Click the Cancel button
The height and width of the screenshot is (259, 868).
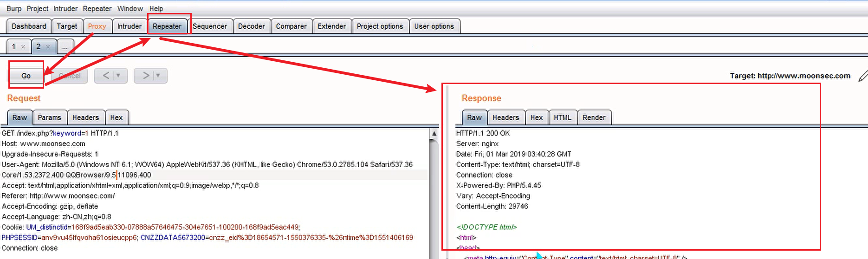tap(70, 76)
